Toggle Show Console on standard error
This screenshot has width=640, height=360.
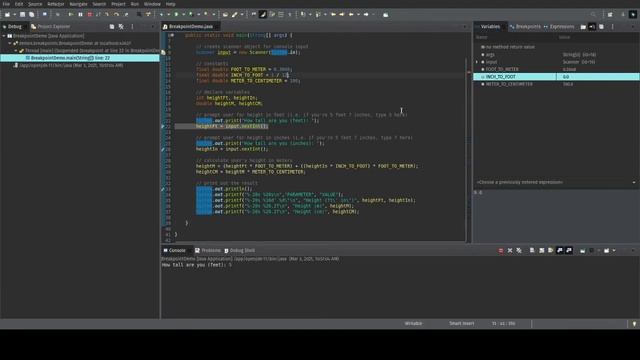(x=569, y=250)
